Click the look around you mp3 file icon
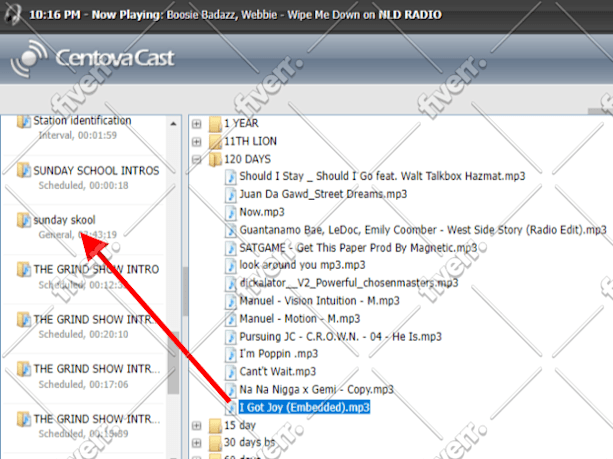Image resolution: width=613 pixels, height=459 pixels. [x=231, y=265]
